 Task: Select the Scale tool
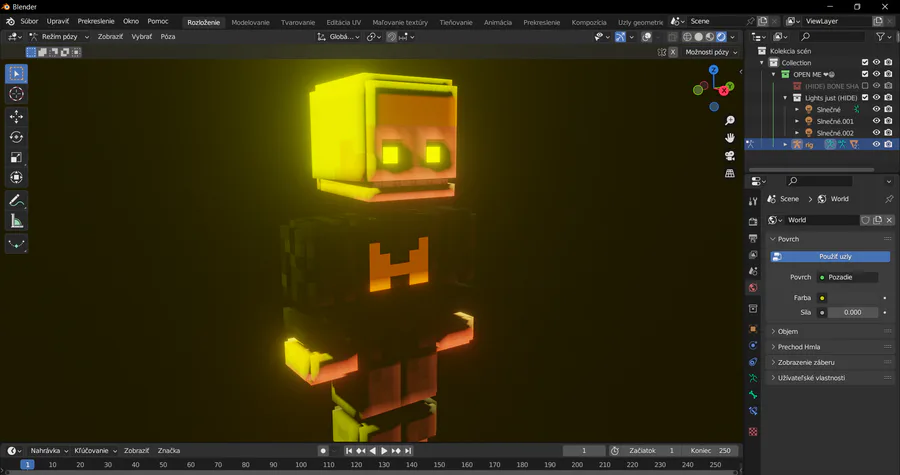pos(16,157)
